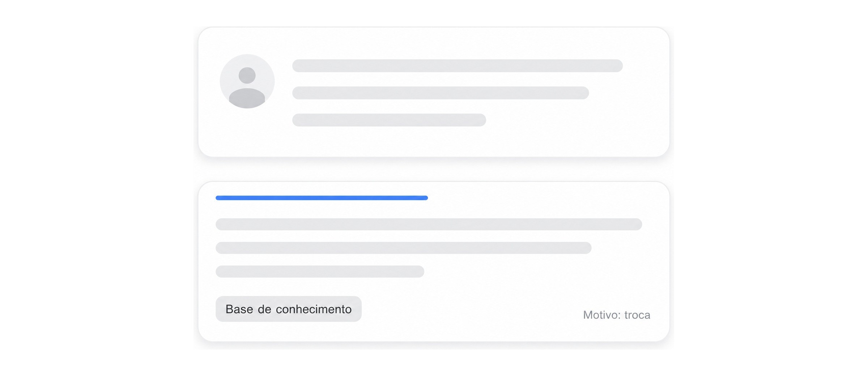Select the longest placeholder line beside the avatar
This screenshot has height=376, width=868.
pos(458,66)
